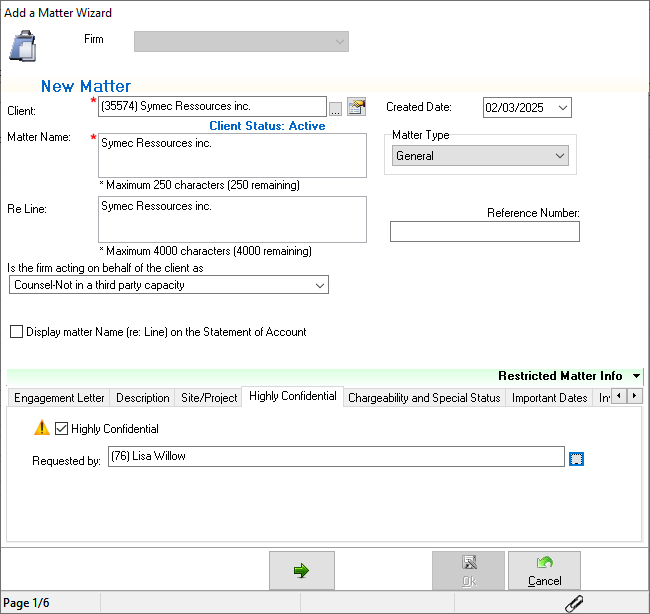The height and width of the screenshot is (614, 650).
Task: Collapse the Restricted Matter Info section
Action: [636, 376]
